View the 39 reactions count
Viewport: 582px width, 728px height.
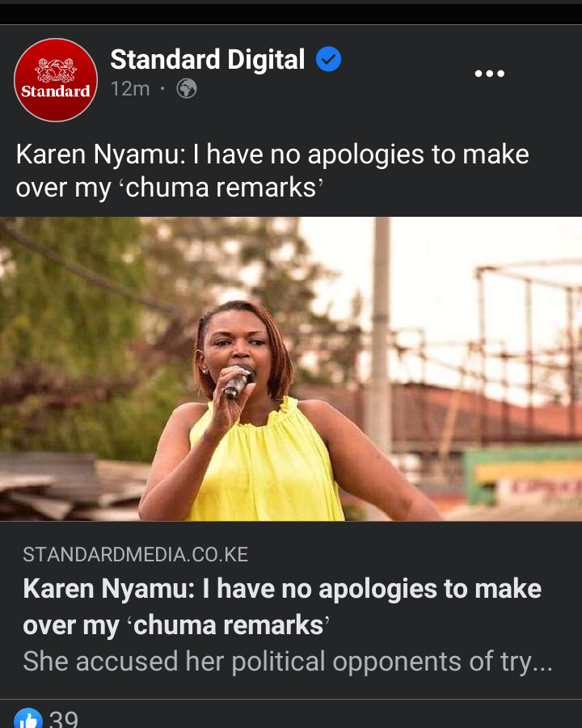coord(64,719)
